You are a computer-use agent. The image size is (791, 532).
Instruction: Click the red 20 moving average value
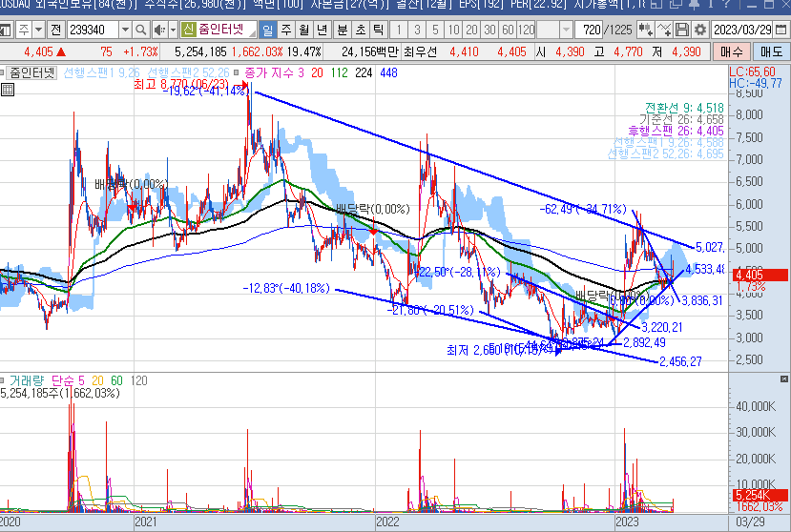(317, 72)
